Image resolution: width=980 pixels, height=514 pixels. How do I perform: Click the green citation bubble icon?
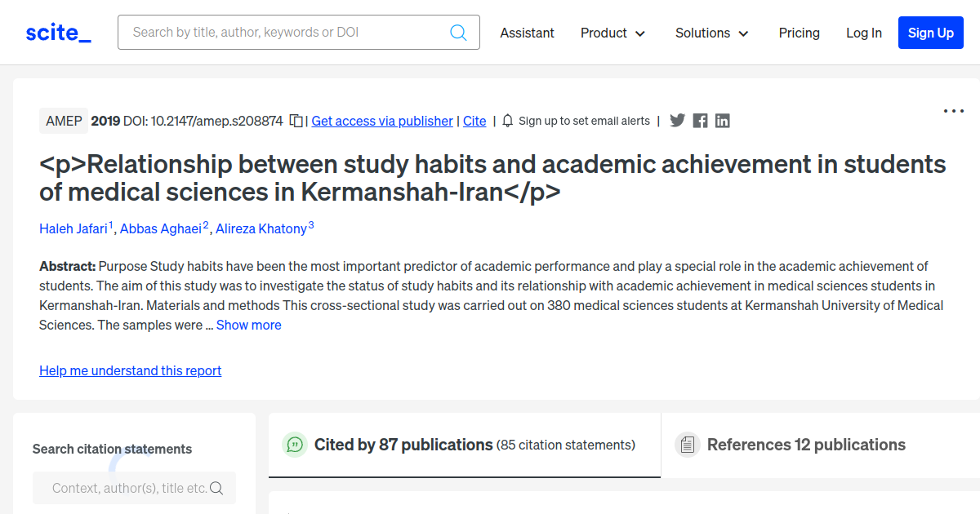click(x=295, y=445)
